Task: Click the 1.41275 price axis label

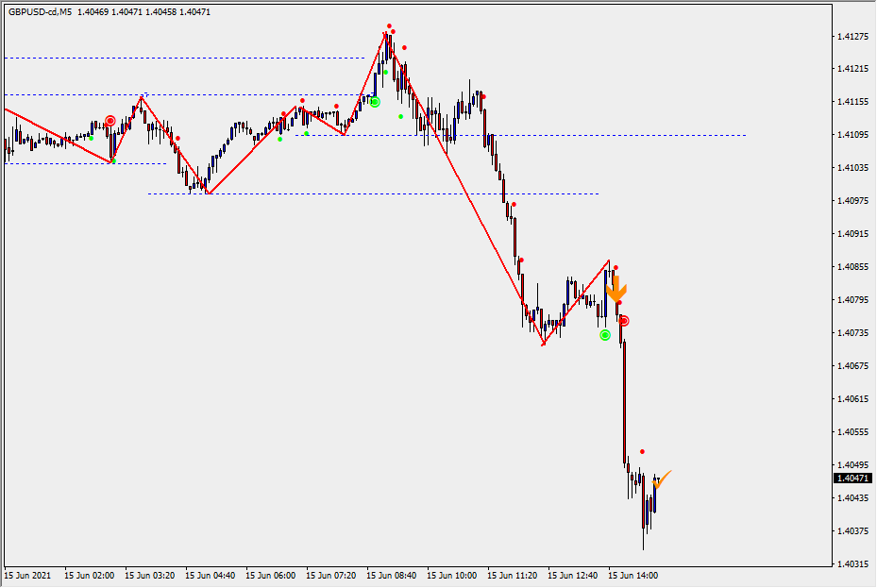Action: (x=852, y=37)
